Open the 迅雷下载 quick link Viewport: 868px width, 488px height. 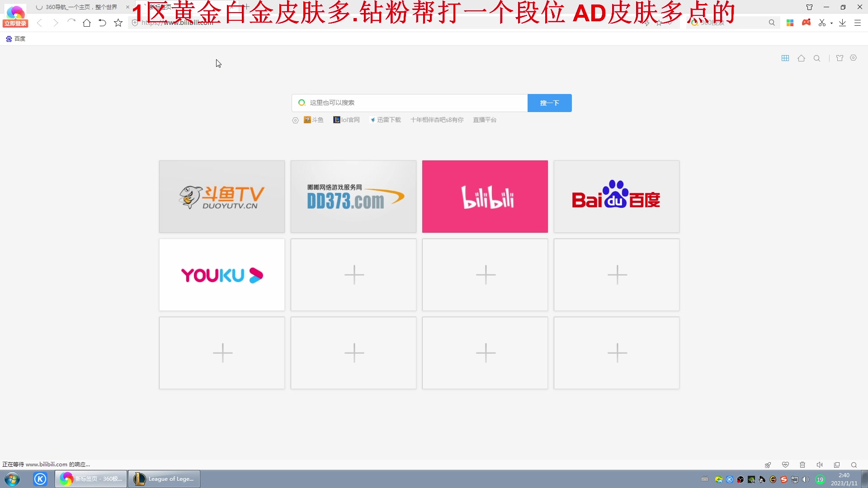point(386,120)
